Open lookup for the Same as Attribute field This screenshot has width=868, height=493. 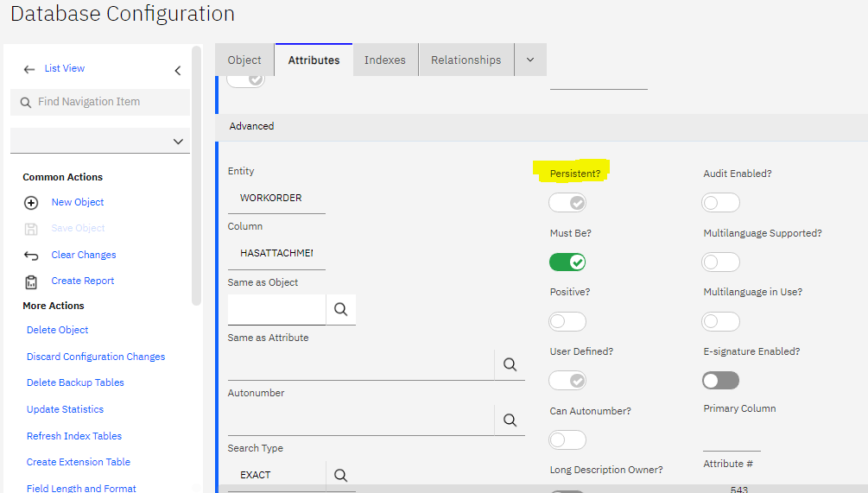coord(510,364)
